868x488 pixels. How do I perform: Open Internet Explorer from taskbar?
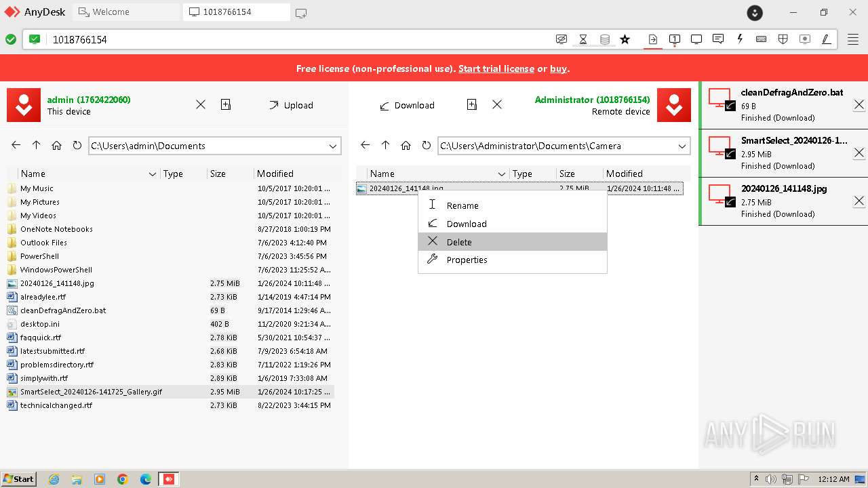click(54, 479)
